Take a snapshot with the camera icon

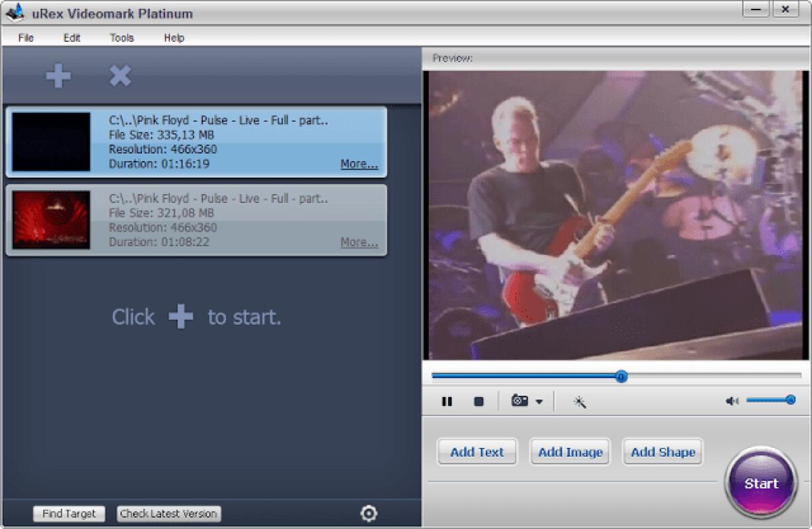click(518, 401)
